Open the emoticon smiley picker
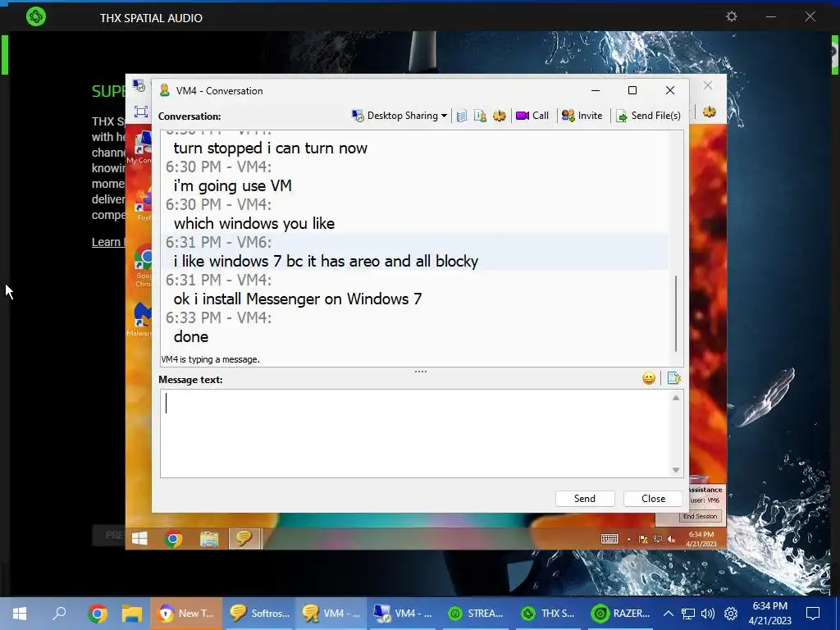 649,379
